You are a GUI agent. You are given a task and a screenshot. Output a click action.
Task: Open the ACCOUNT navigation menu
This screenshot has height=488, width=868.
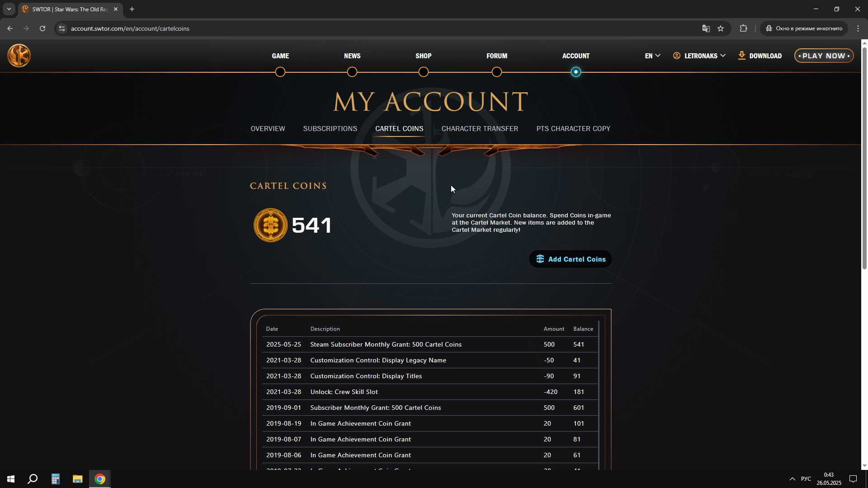576,56
